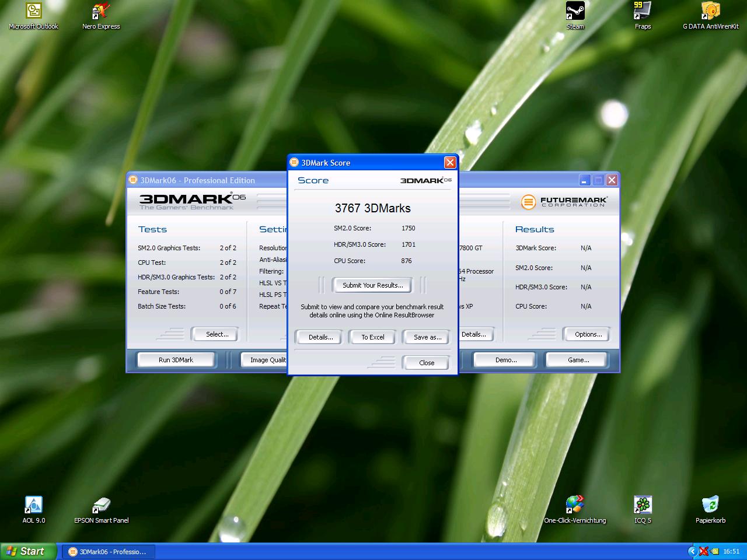Open the One-Click-Vernichtung desktop icon
The width and height of the screenshot is (747, 560).
pyautogui.click(x=575, y=510)
